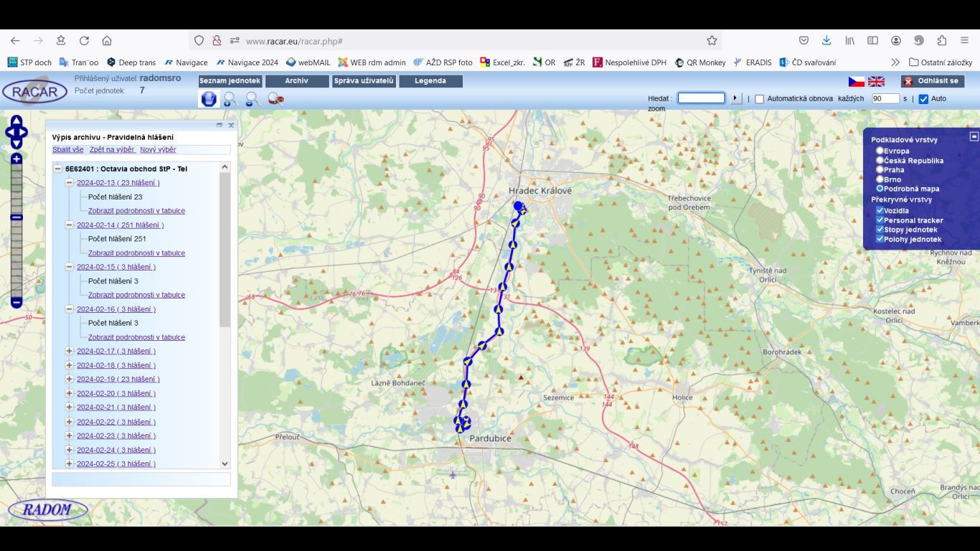Close the archive listing panel
The width and height of the screenshot is (980, 551).
tap(231, 125)
